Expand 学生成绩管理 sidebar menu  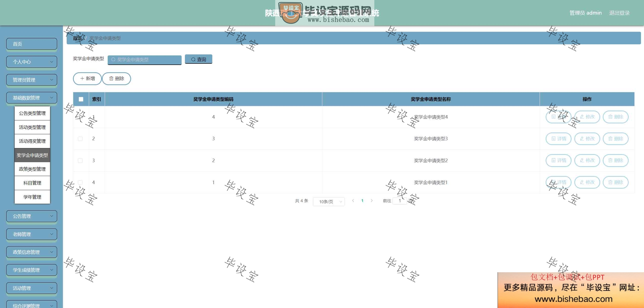[x=32, y=270]
